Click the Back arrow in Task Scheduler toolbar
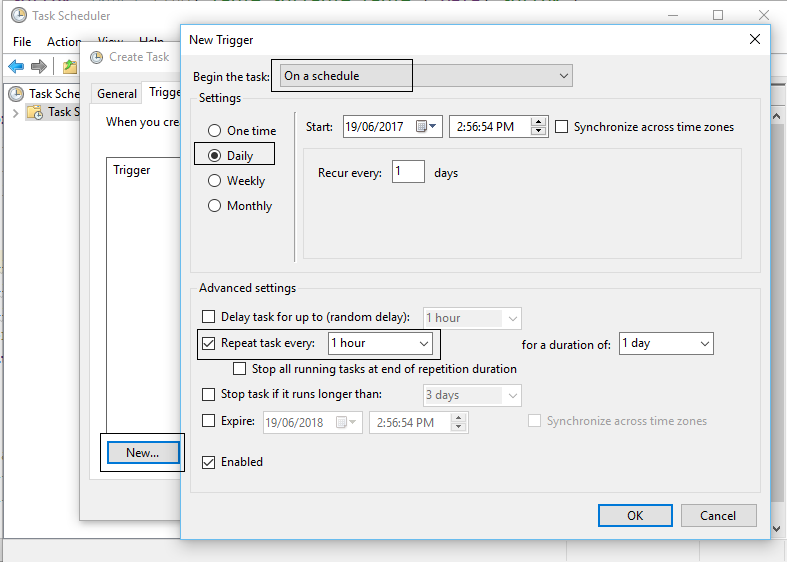The width and height of the screenshot is (787, 562). click(16, 66)
